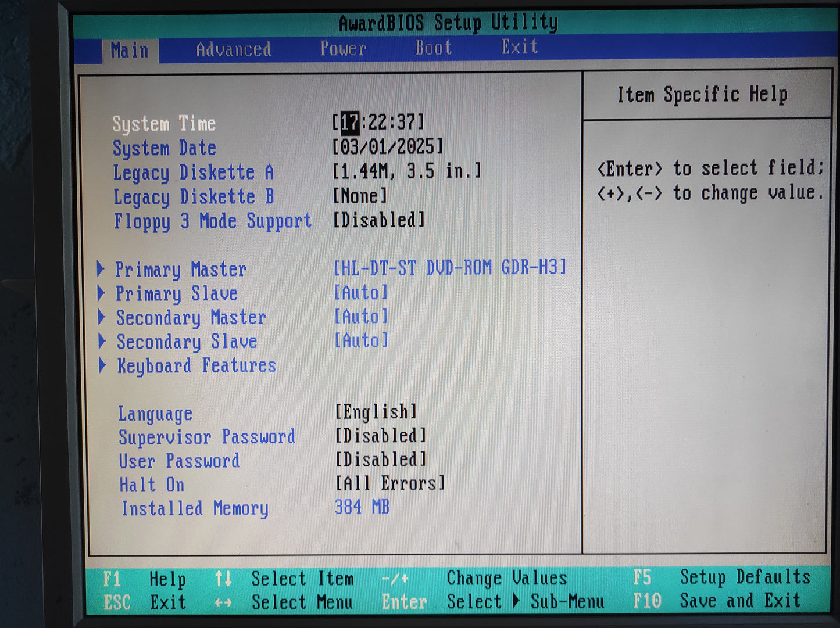
Task: Click the Keyboard Features submenu label
Action: click(x=196, y=365)
